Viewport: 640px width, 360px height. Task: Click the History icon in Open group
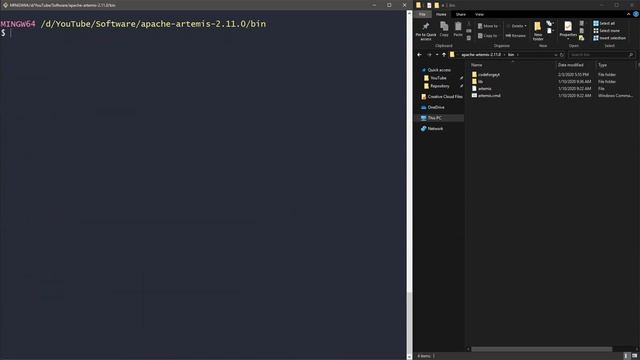(582, 38)
